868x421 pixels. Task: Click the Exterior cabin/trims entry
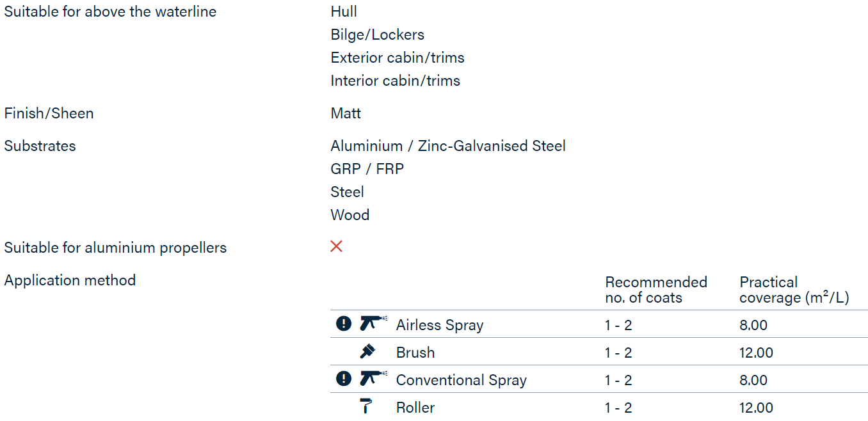pyautogui.click(x=398, y=58)
